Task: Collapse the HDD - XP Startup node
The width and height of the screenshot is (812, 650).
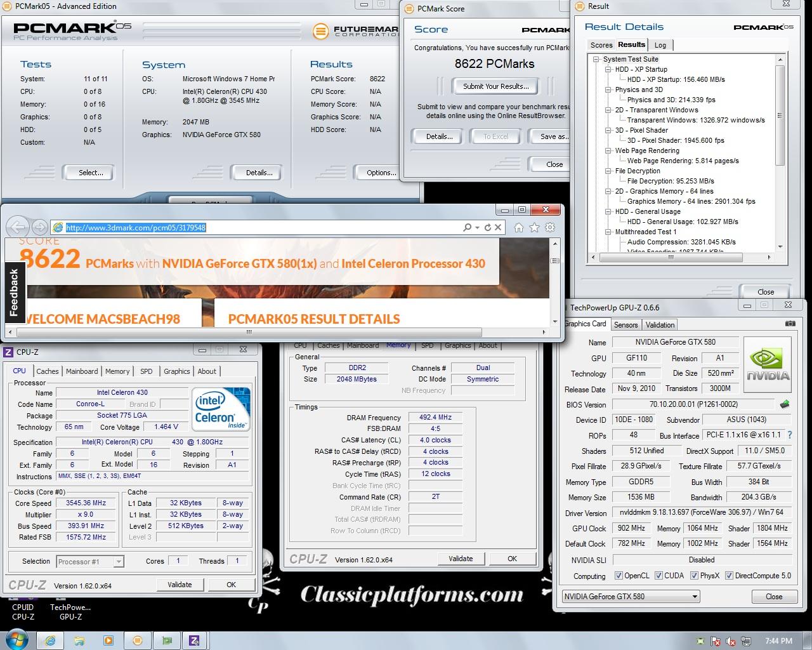Action: [x=608, y=69]
